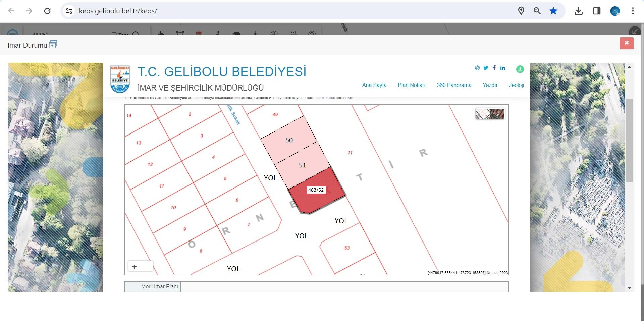Click the LinkedIn share icon

[x=502, y=68]
